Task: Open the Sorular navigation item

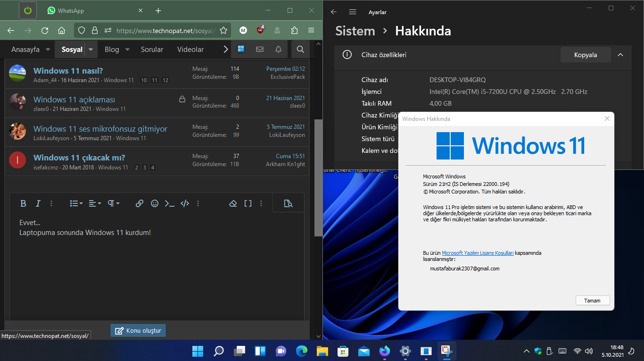Action: coord(152,50)
